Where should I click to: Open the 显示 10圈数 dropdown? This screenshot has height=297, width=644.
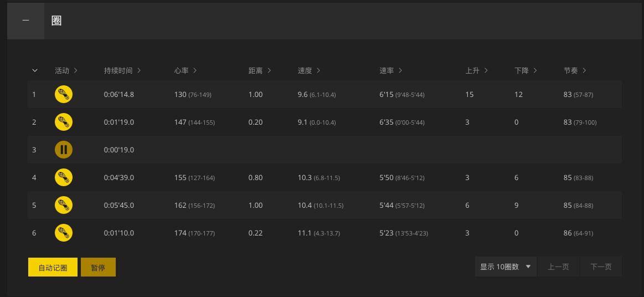506,267
